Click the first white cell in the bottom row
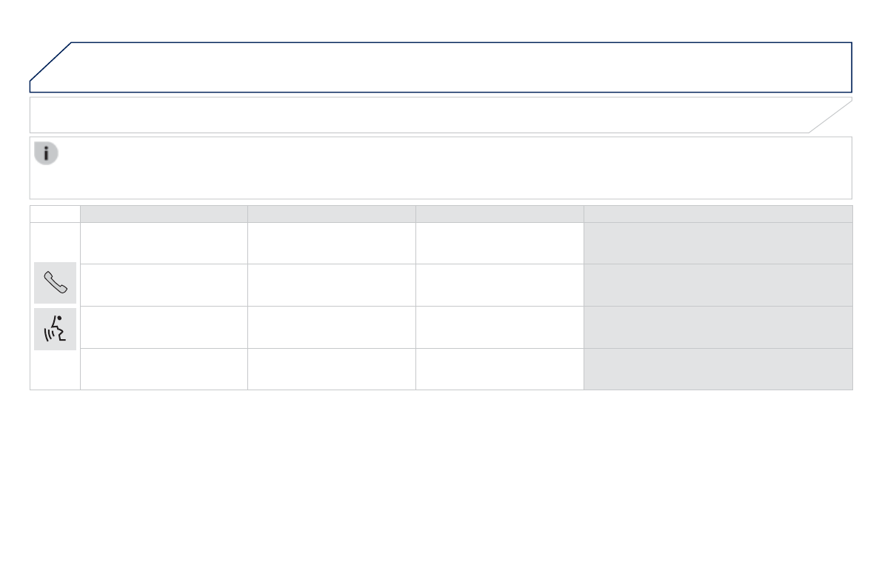Viewport: 882px width, 588px height. (x=164, y=369)
